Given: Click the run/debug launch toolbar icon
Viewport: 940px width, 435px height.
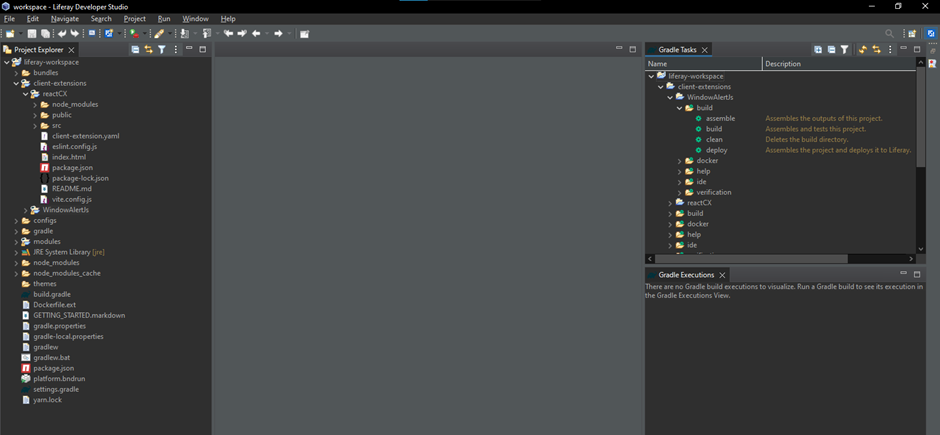Looking at the screenshot, I should [134, 34].
